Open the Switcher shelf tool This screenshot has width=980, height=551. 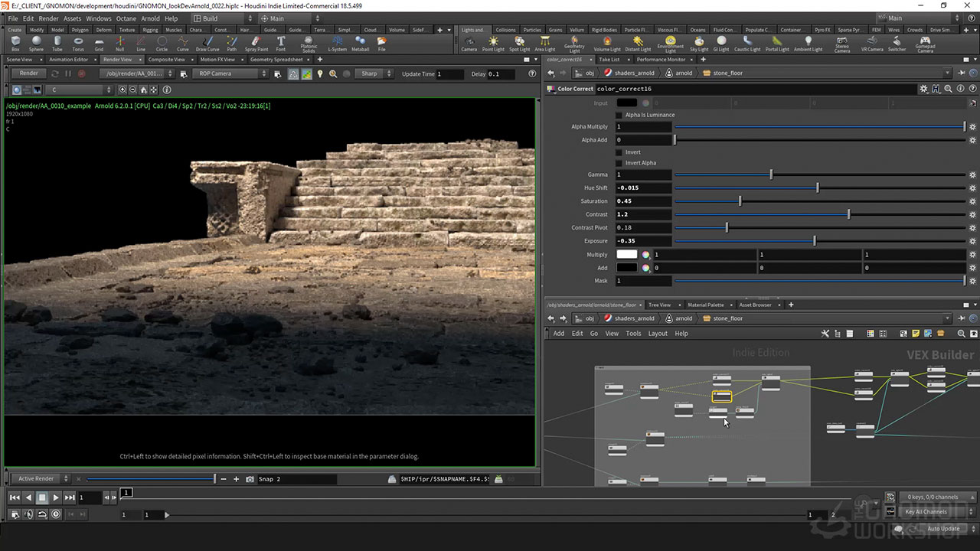point(897,44)
